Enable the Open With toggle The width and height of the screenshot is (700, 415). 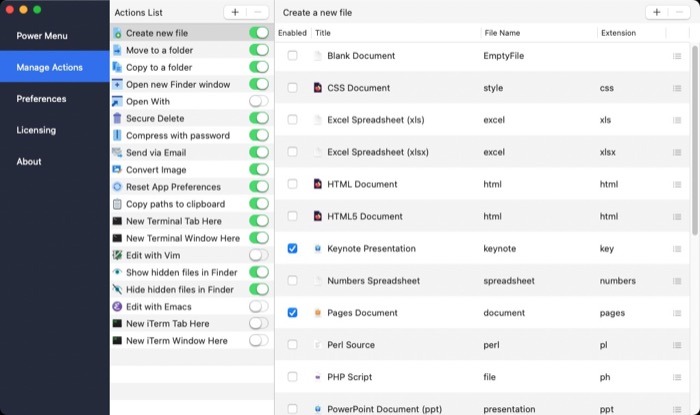point(259,101)
